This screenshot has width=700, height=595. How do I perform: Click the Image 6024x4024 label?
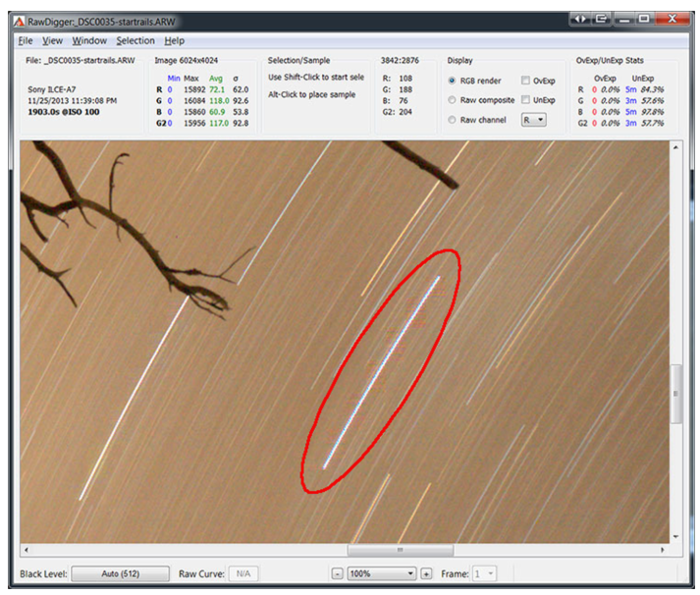pyautogui.click(x=186, y=60)
